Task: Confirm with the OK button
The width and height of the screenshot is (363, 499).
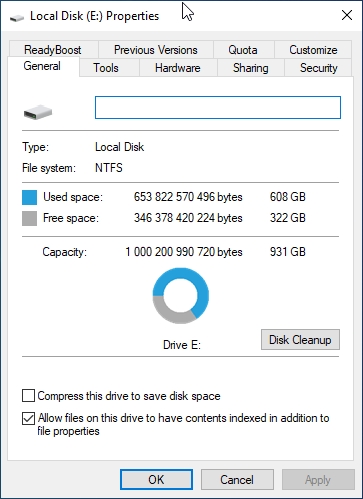Action: (156, 480)
